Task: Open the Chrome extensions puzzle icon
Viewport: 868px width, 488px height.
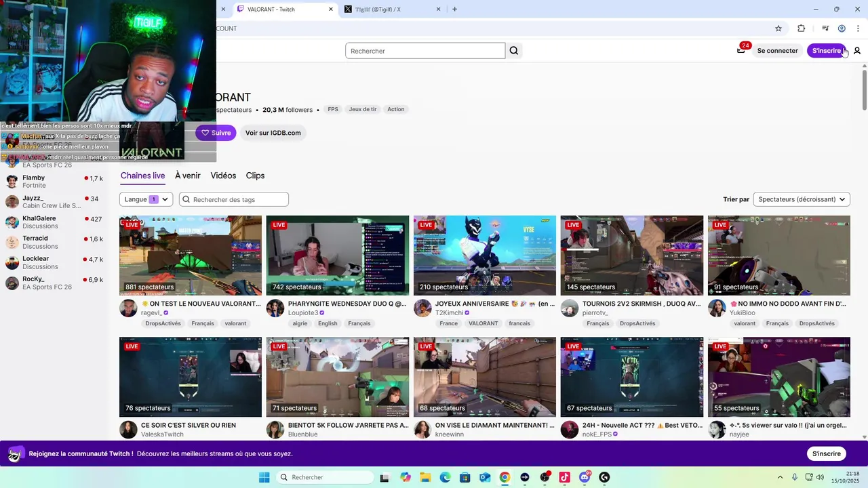Action: [802, 28]
